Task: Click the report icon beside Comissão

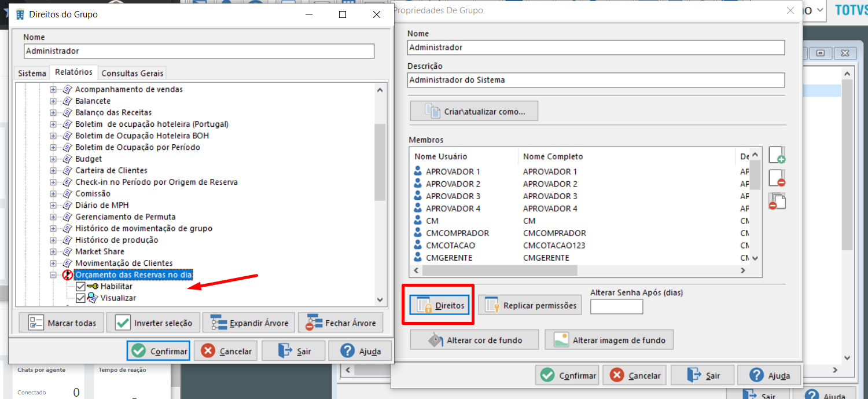Action: pos(67,193)
